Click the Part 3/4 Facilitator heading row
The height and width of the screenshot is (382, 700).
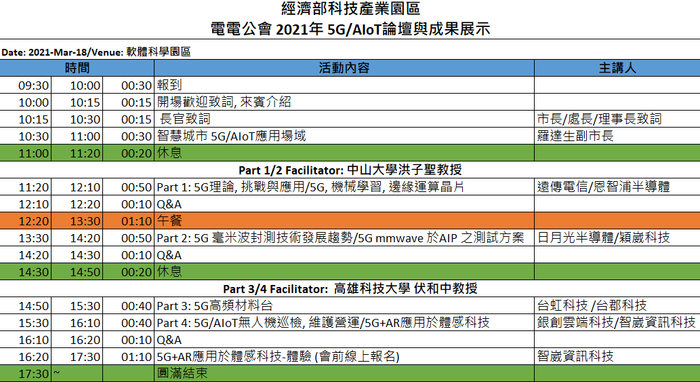click(350, 289)
